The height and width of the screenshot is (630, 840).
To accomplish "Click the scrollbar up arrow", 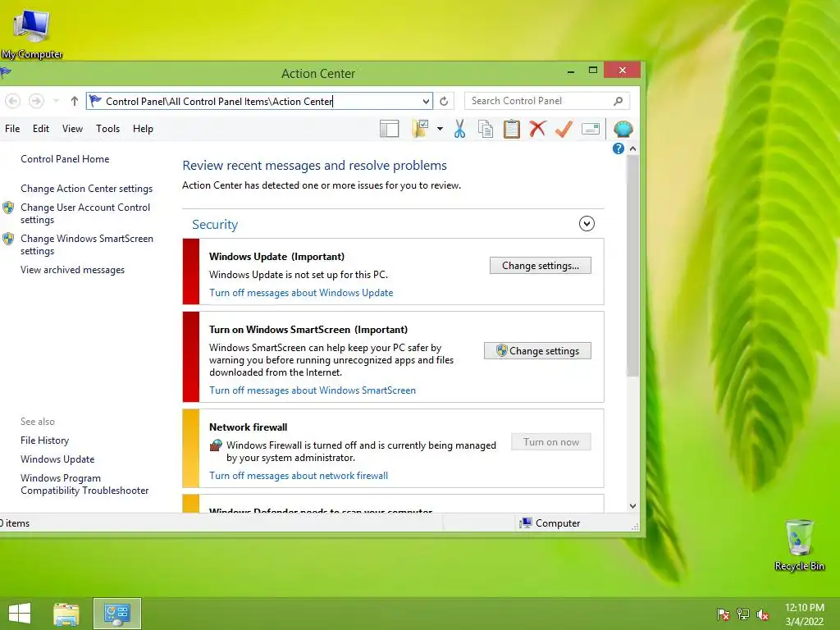I will 632,148.
